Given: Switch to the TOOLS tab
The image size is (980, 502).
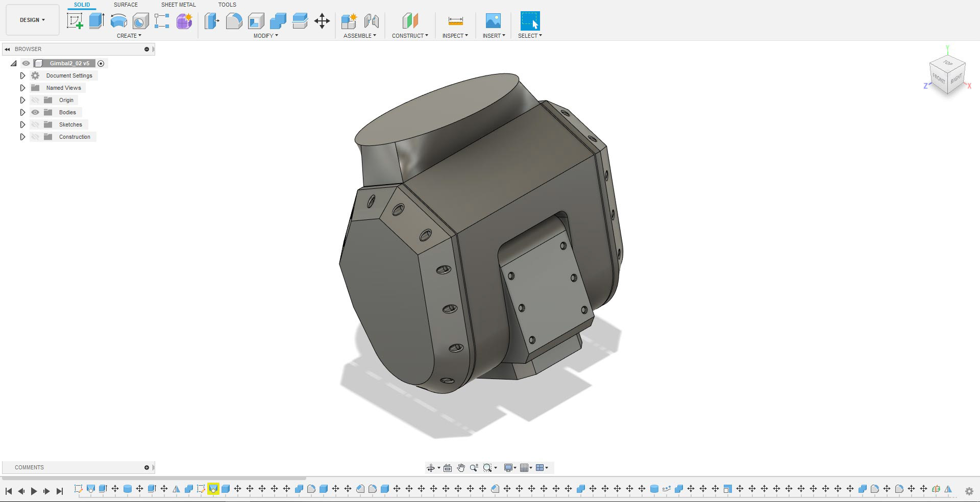Looking at the screenshot, I should click(227, 5).
